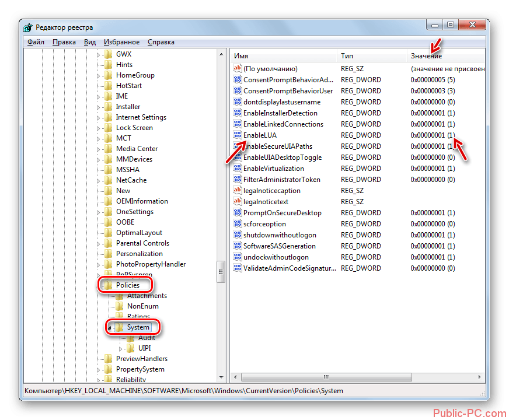
Task: Select the ConsentPromptBehaviorUser value icon
Action: click(237, 91)
